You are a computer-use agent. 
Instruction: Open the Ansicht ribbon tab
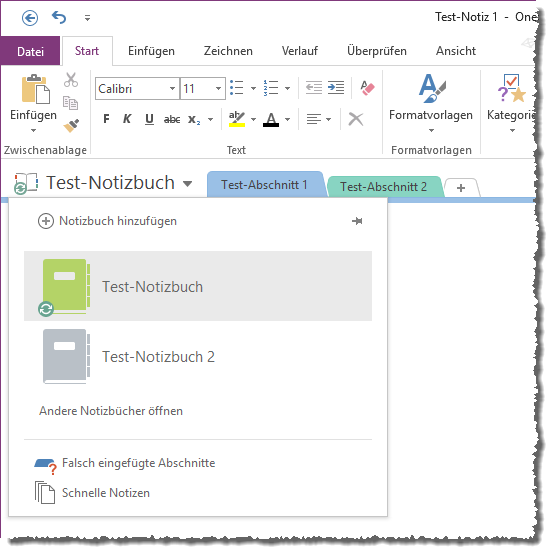(456, 51)
